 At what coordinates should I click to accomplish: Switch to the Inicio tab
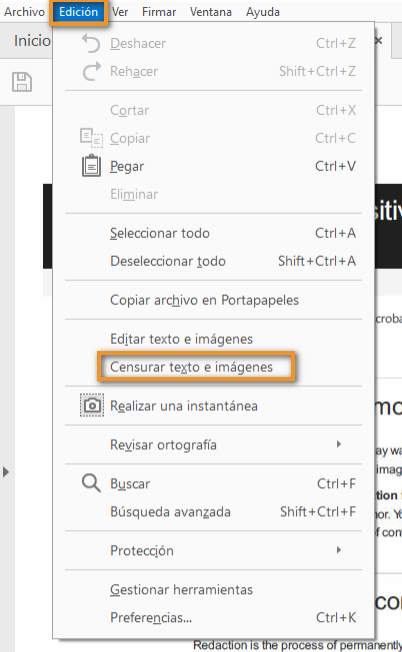click(32, 41)
